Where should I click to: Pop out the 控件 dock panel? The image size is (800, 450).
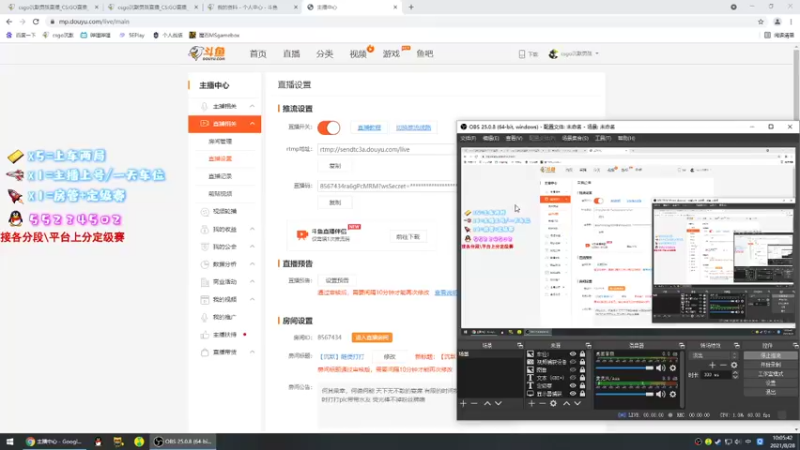pyautogui.click(x=795, y=345)
